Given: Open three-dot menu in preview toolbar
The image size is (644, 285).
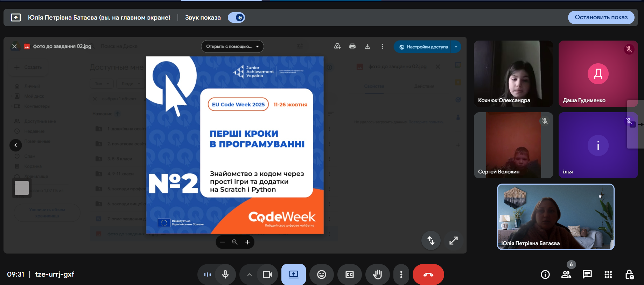Looking at the screenshot, I should click(x=382, y=47).
